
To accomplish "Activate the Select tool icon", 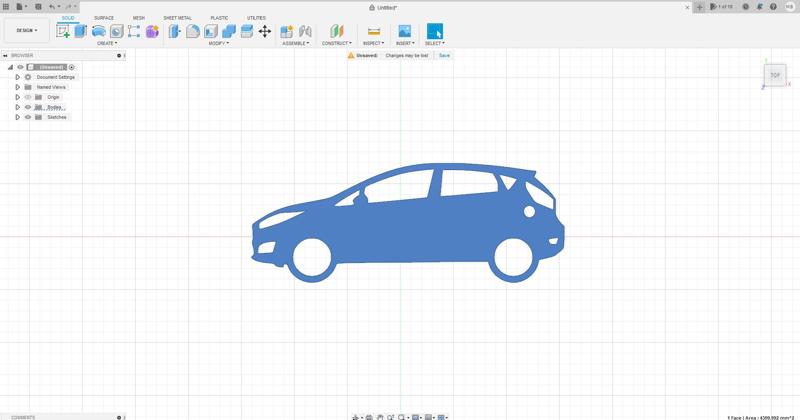I will (435, 31).
